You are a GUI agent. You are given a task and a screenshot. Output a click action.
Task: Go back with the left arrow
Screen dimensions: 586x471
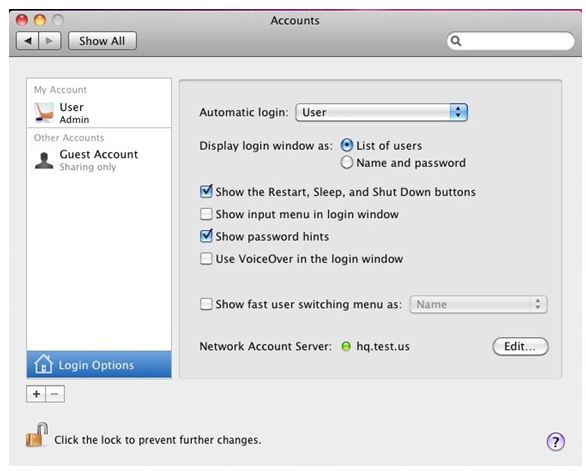(x=28, y=40)
